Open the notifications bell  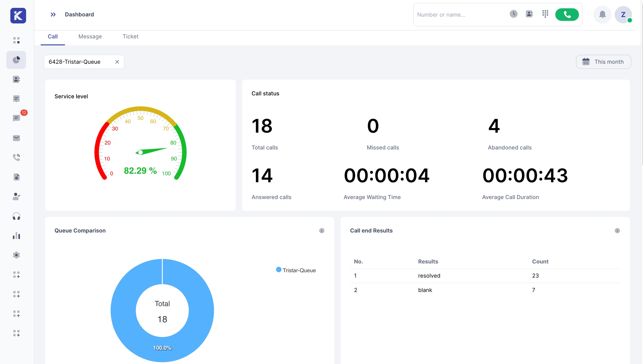point(602,14)
